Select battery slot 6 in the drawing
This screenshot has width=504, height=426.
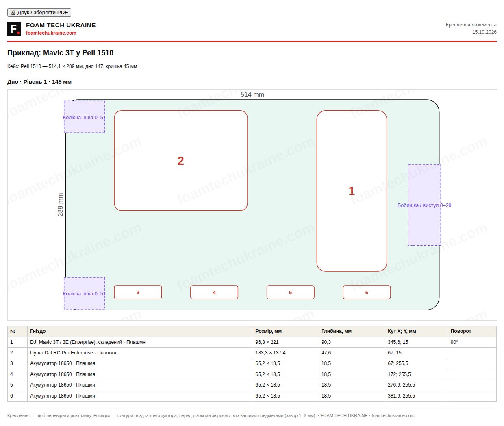tap(367, 293)
